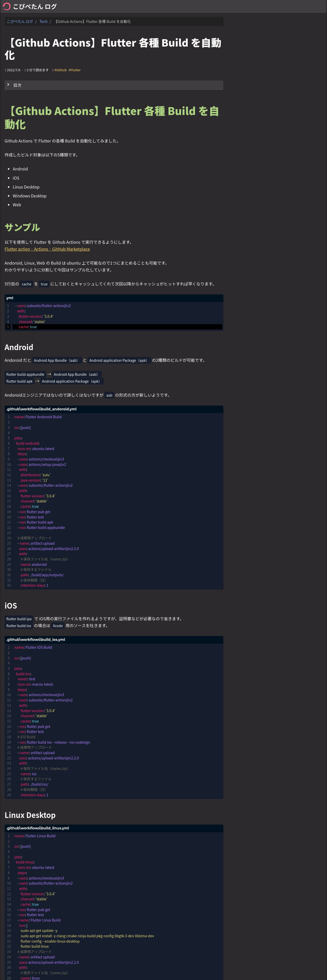Screen dimensions: 327x980
Task: Click inline code 'flutter build ipa'
Action: coord(19,618)
